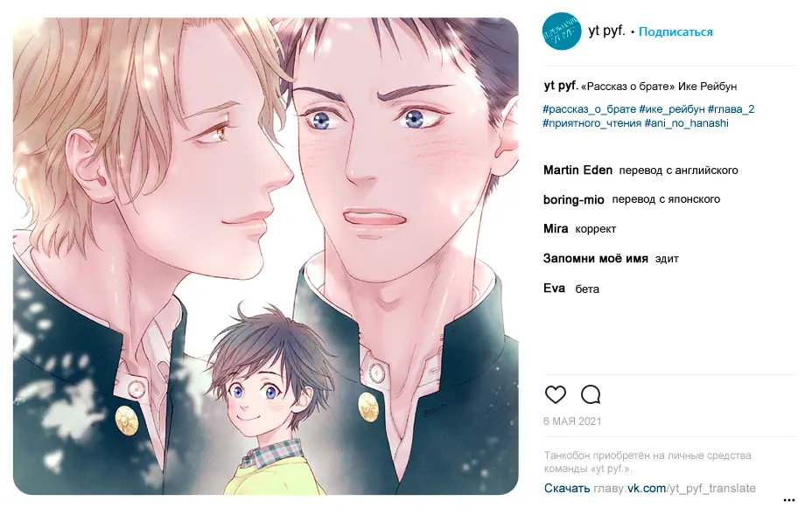Click the Подписаться follow link

pos(675,31)
